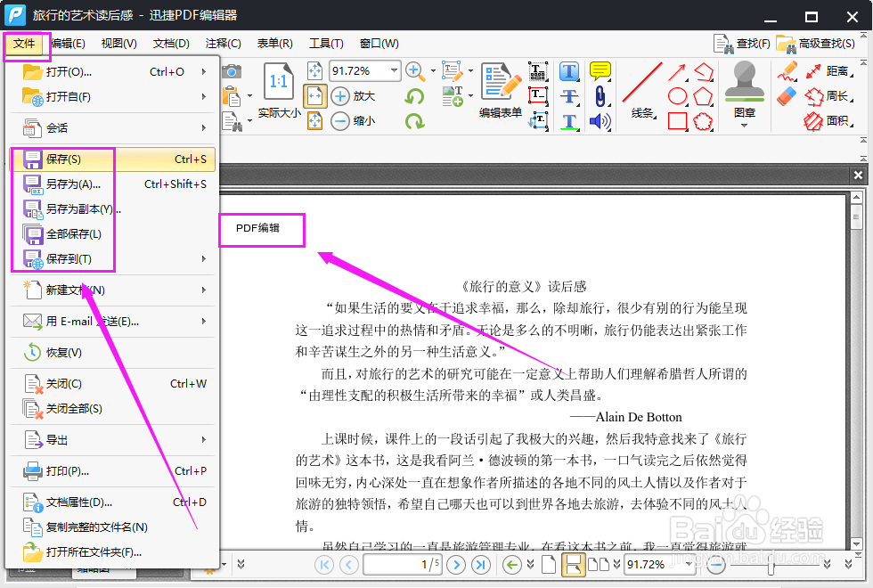The image size is (873, 588).
Task: Select the red cloud shape tool
Action: point(703,121)
